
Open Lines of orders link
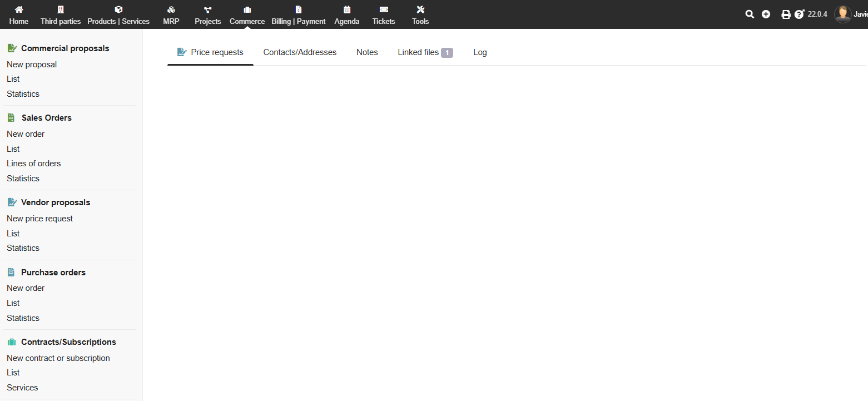point(33,164)
